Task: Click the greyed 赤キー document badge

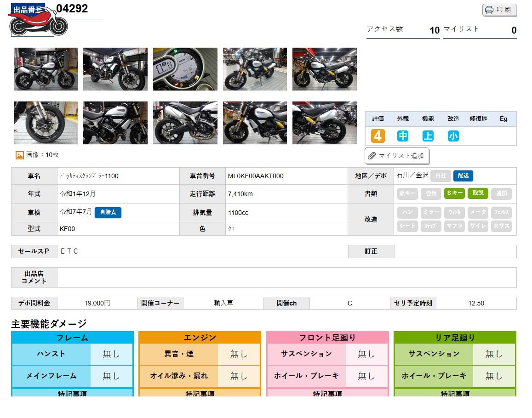Action: tap(407, 193)
